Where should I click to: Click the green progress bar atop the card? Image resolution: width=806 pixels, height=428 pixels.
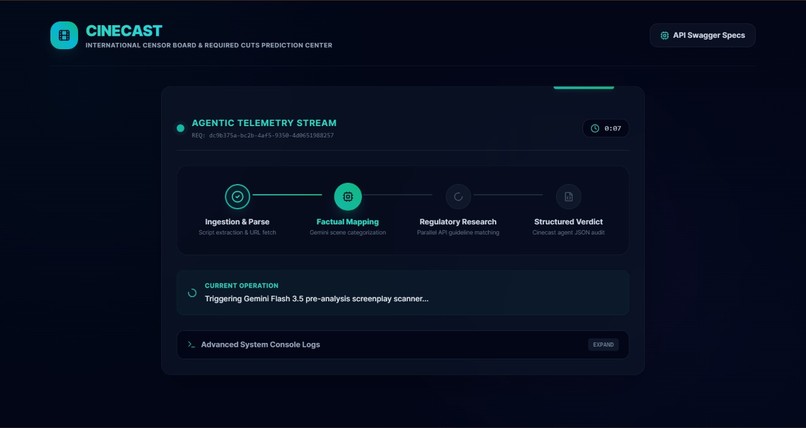(583, 88)
